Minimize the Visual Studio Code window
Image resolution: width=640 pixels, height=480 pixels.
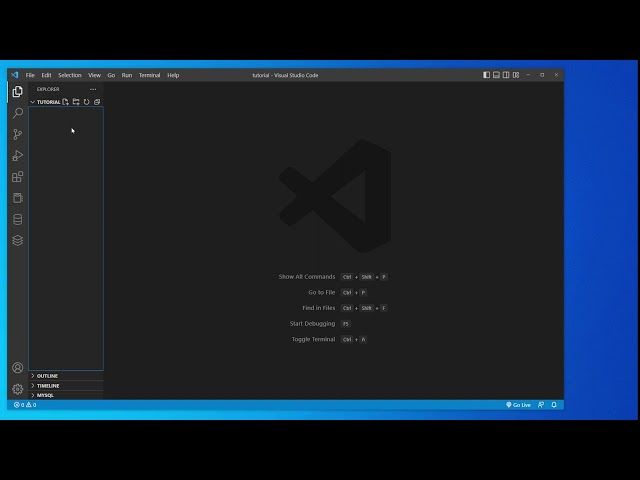point(528,75)
